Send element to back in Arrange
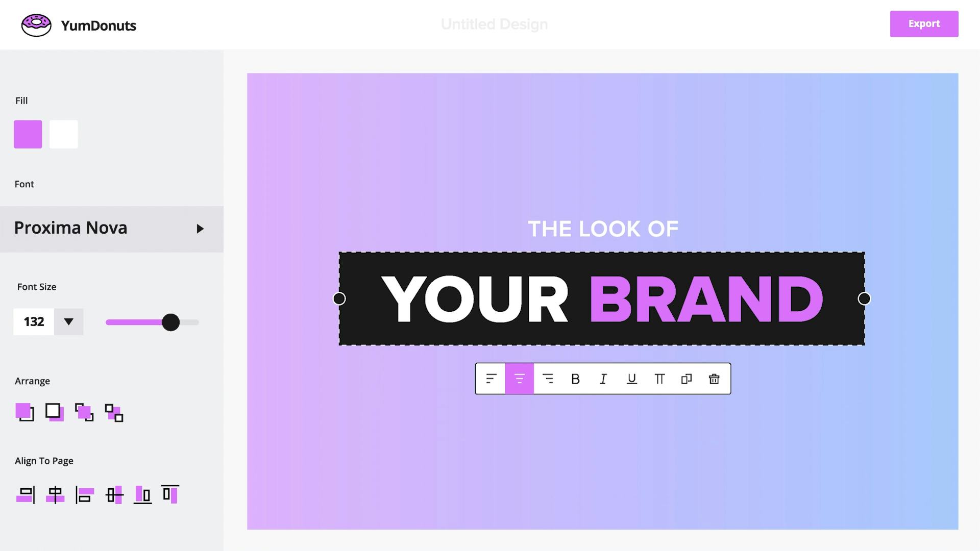The width and height of the screenshot is (980, 551). (55, 412)
